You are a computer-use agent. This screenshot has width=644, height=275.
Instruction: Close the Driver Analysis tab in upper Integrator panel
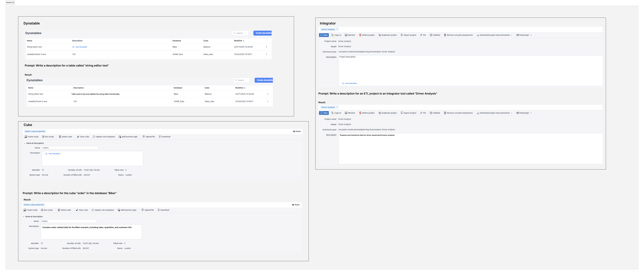tap(337, 29)
